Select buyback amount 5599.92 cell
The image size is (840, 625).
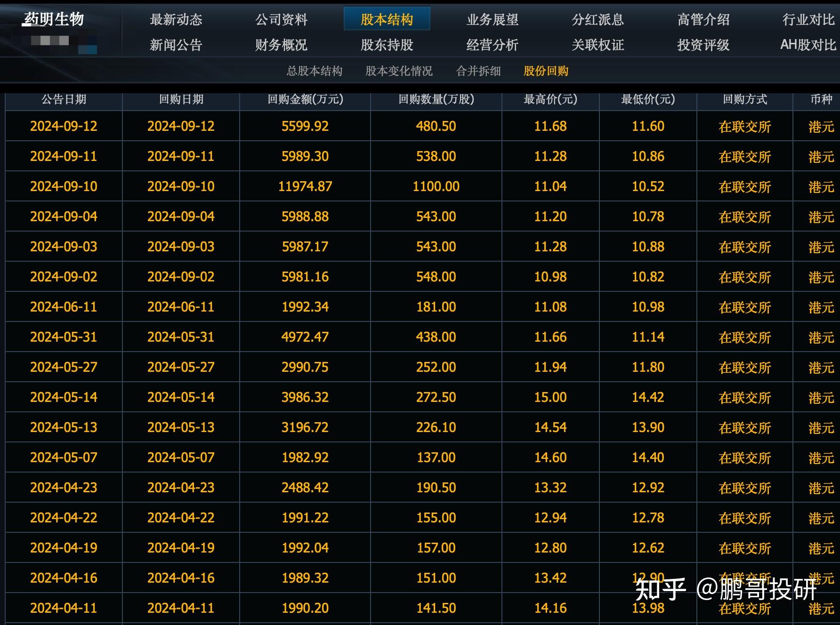[x=305, y=126]
